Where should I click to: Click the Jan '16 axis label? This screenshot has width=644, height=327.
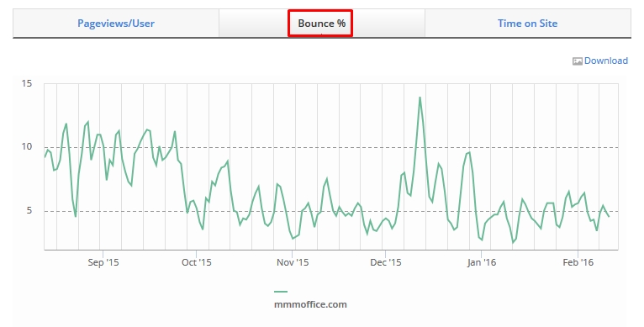pos(482,262)
